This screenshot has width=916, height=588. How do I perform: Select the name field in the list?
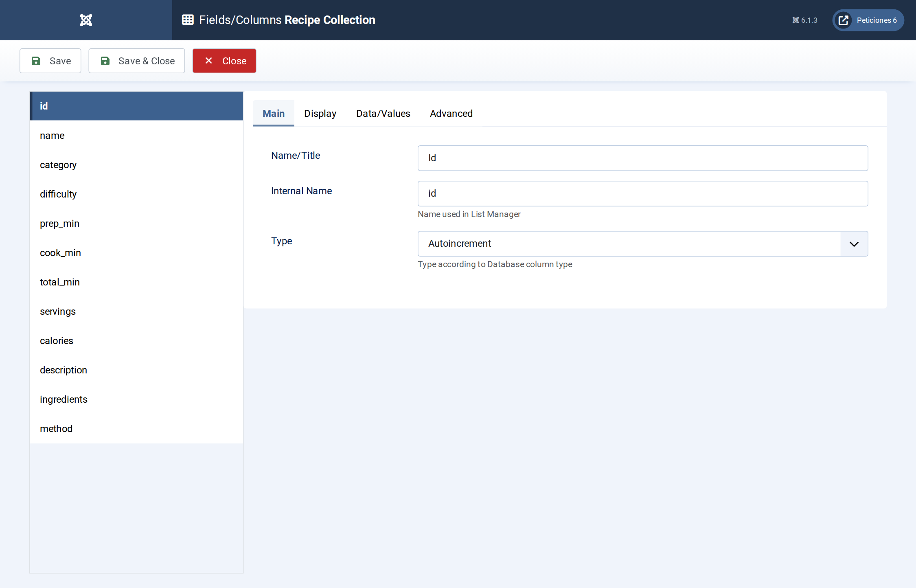pos(136,136)
